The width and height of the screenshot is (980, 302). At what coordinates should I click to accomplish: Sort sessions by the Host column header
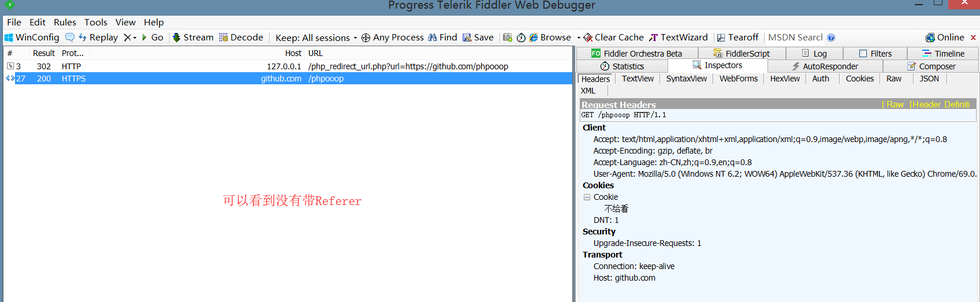(x=196, y=53)
